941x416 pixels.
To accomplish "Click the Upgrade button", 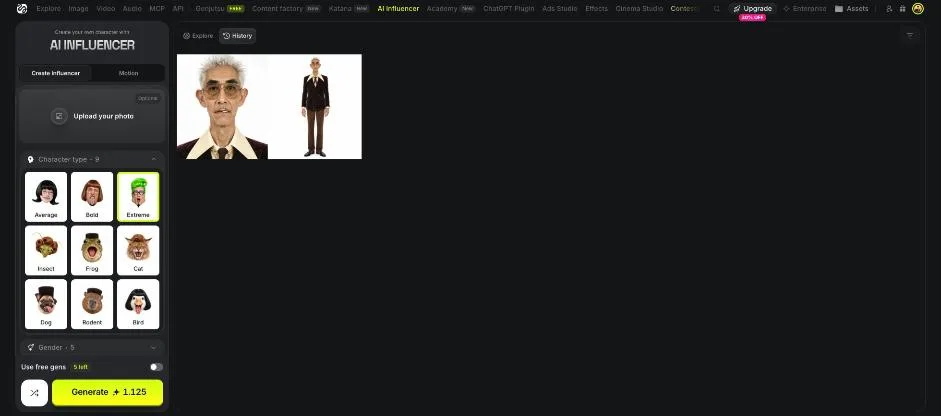I will [x=753, y=8].
